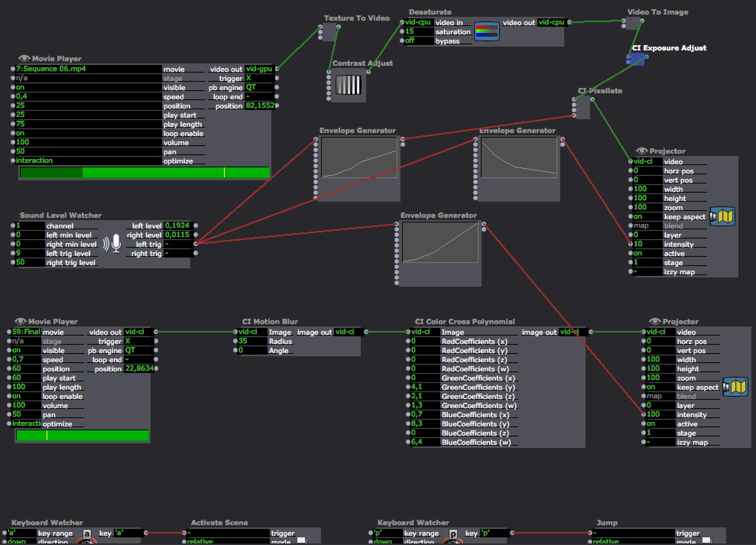Click right trig output port of Sound Level Watcher
756x545 pixels.
pos(196,253)
